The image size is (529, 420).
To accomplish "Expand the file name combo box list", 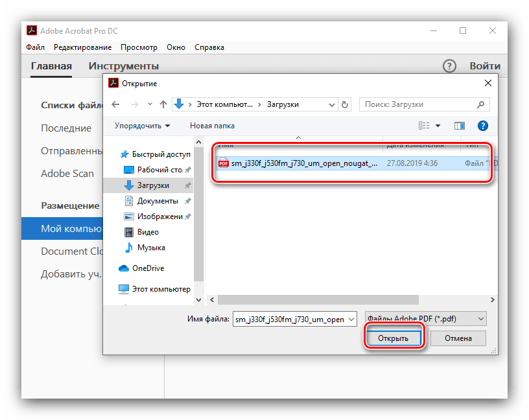I will pyautogui.click(x=351, y=319).
